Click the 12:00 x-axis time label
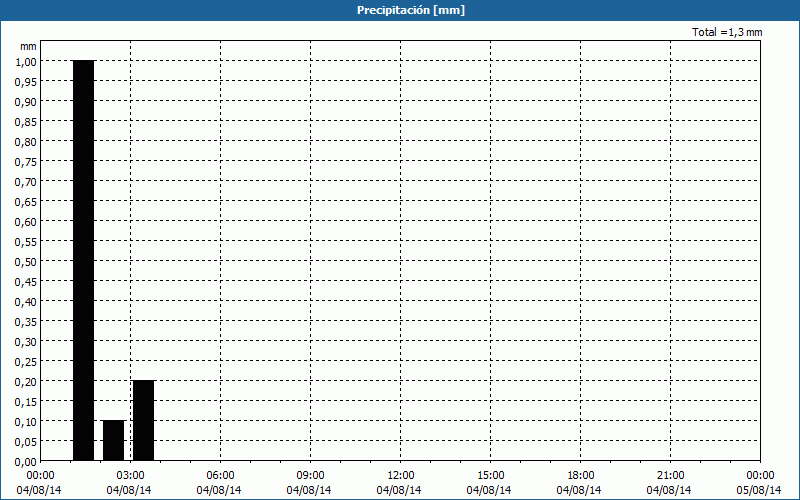The width and height of the screenshot is (800, 500). (x=400, y=476)
